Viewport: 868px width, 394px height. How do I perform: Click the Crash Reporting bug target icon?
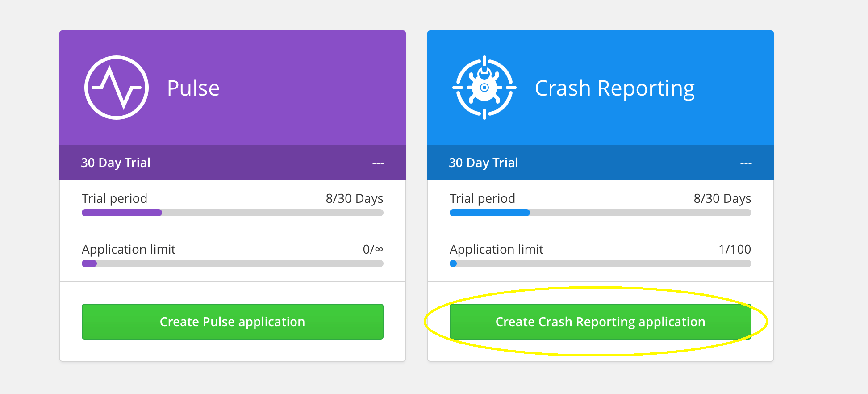pyautogui.click(x=484, y=88)
